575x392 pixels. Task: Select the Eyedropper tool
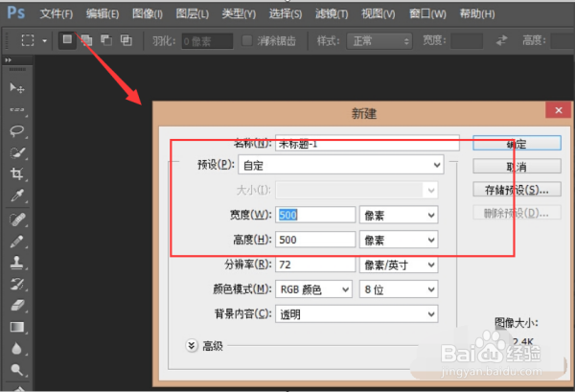click(17, 196)
